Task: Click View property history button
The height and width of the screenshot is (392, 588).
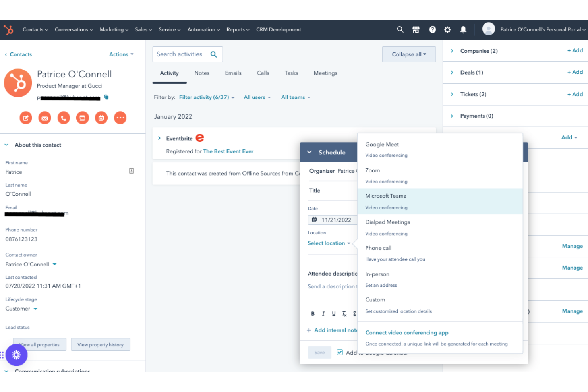Action: pyautogui.click(x=101, y=344)
